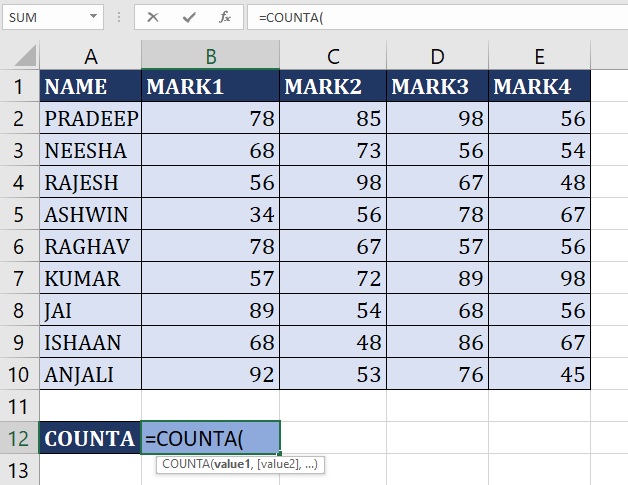Select column B header
628x485 pixels.
tap(210, 56)
